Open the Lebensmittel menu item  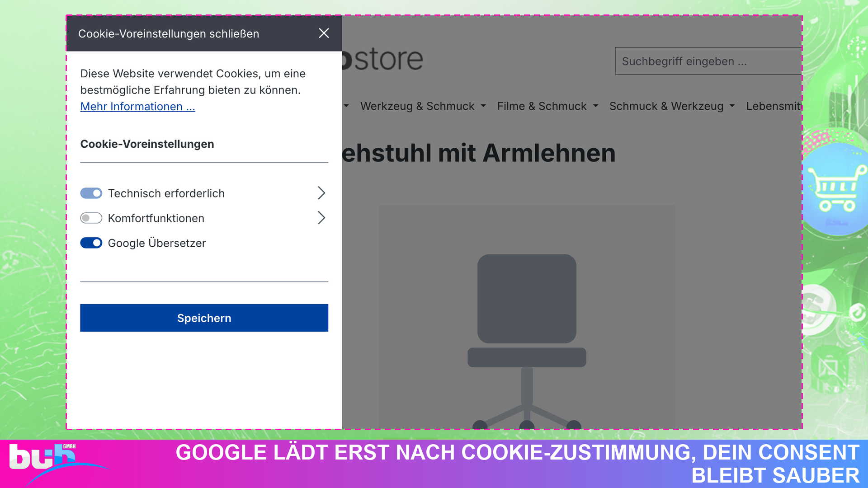click(x=774, y=106)
